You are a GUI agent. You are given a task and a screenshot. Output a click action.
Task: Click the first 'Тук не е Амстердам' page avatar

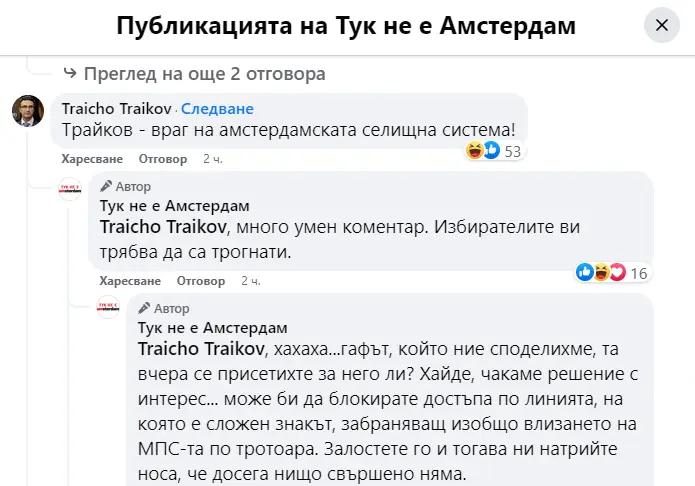pos(70,188)
